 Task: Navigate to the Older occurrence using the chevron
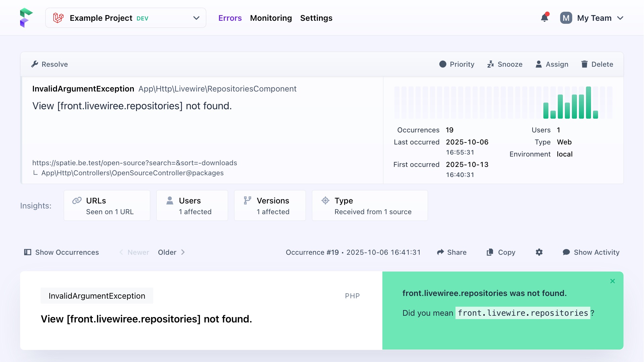183,252
